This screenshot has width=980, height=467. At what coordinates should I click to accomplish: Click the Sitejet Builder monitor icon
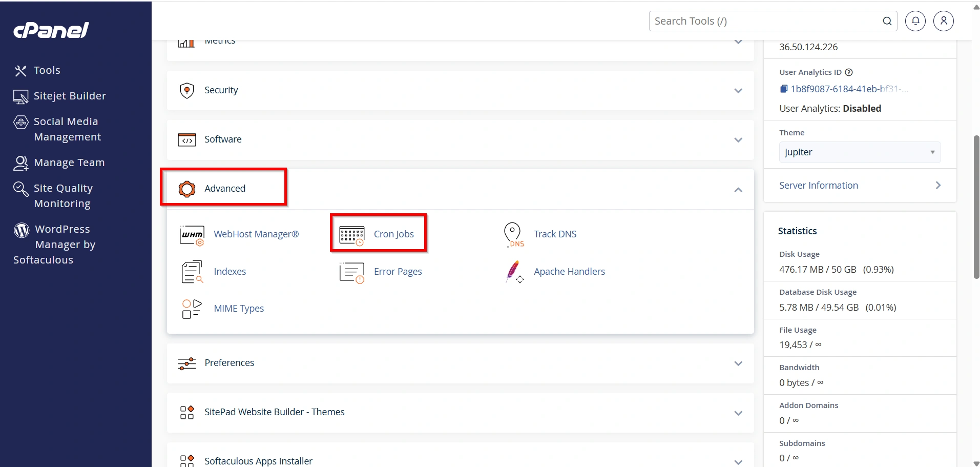(x=20, y=96)
